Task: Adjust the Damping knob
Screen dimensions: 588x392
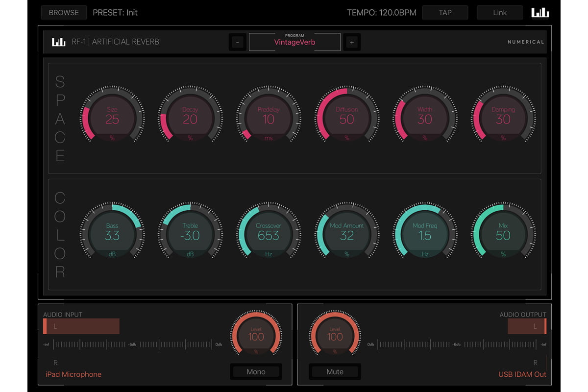Action: (x=503, y=116)
